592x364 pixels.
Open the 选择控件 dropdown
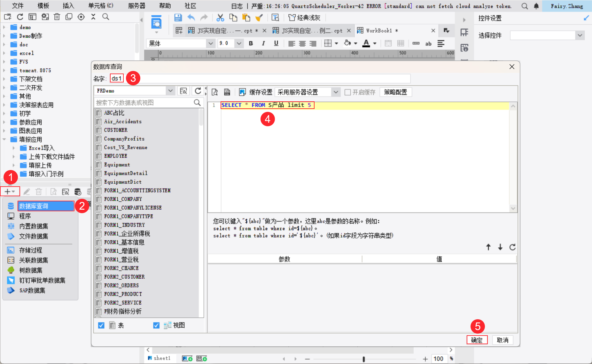[580, 35]
